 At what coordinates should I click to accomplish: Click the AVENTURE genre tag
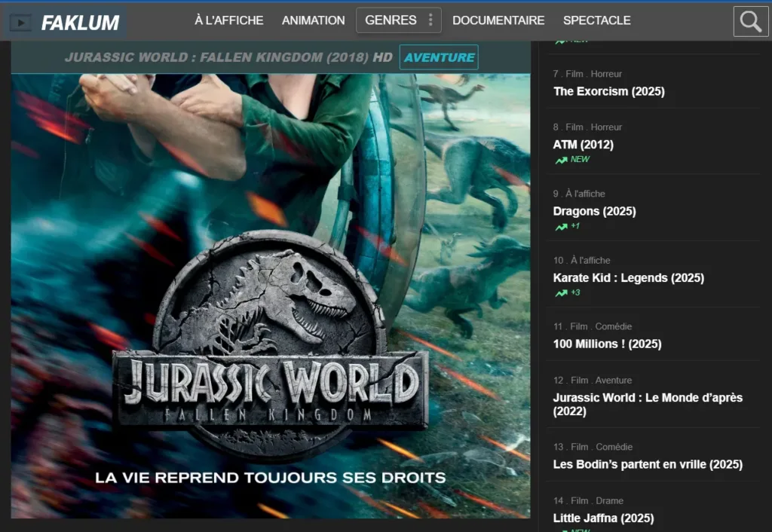[x=439, y=57]
